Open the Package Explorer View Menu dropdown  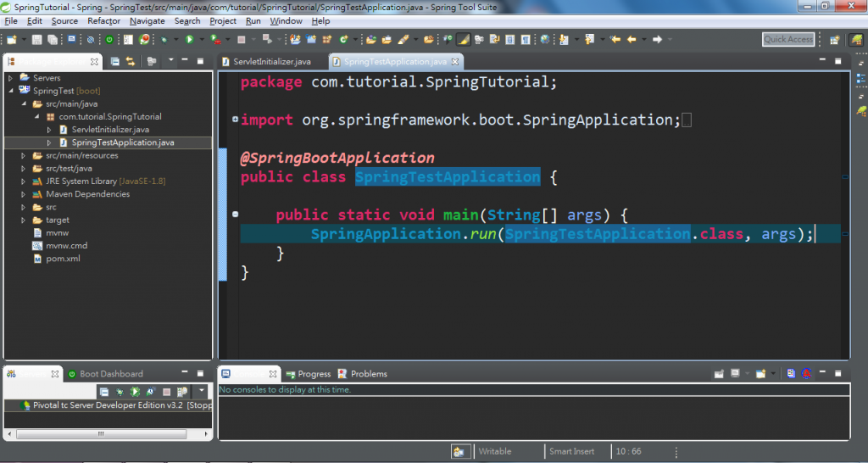[x=171, y=60]
